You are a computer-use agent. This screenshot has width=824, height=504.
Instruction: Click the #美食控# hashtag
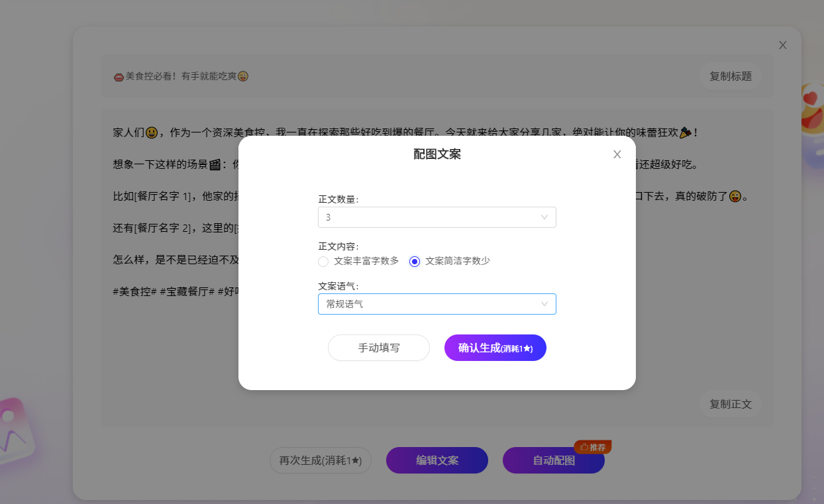pyautogui.click(x=134, y=292)
